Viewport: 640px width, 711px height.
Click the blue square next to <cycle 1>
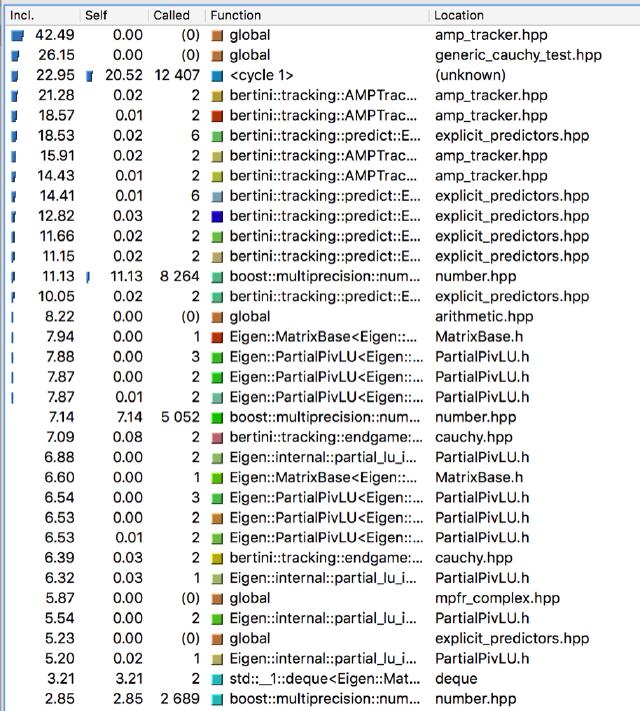coord(217,76)
